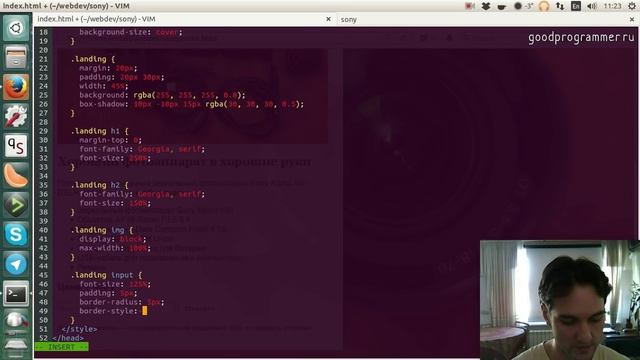This screenshot has width=640, height=360.
Task: Click the '.landing {' selector on line 21
Action: pos(93,59)
